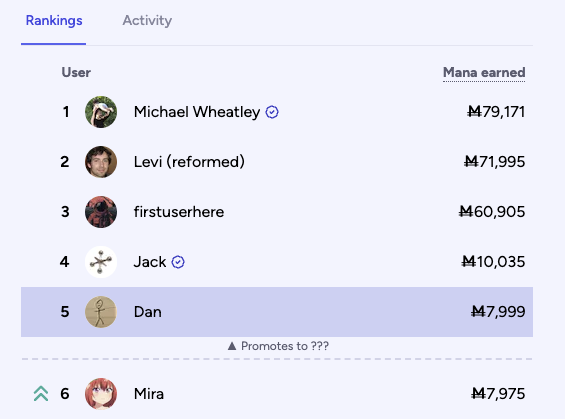Click firstuserhere's red astronaut avatar
Viewport: 565px width, 419px height.
point(101,212)
